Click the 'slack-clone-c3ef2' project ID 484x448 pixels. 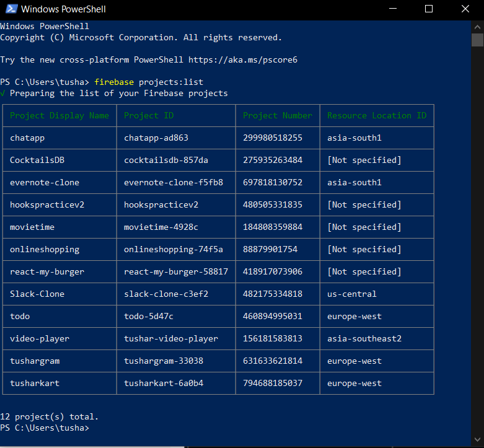(x=166, y=294)
